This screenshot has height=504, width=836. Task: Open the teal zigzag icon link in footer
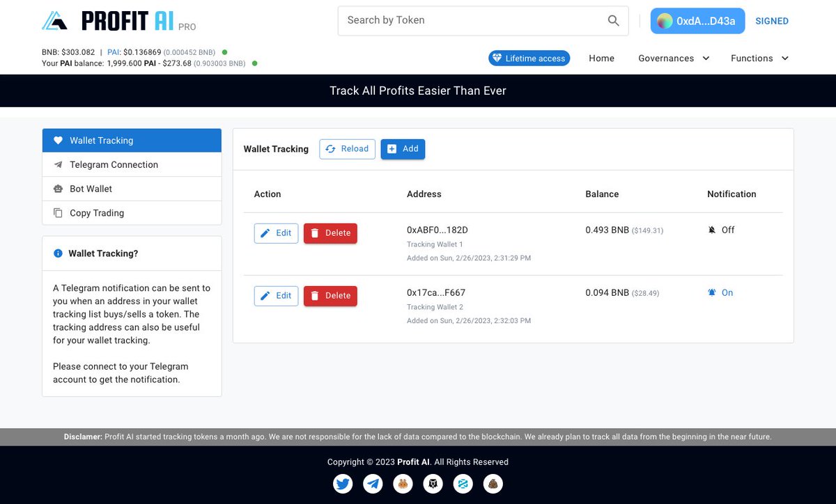463,483
